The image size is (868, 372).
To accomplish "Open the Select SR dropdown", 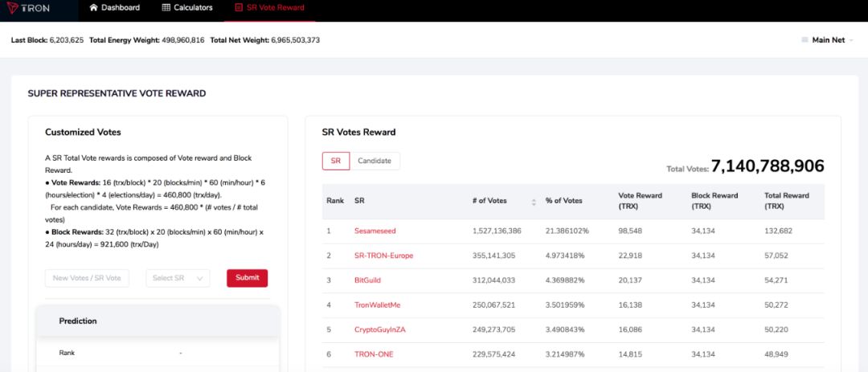I will click(178, 278).
